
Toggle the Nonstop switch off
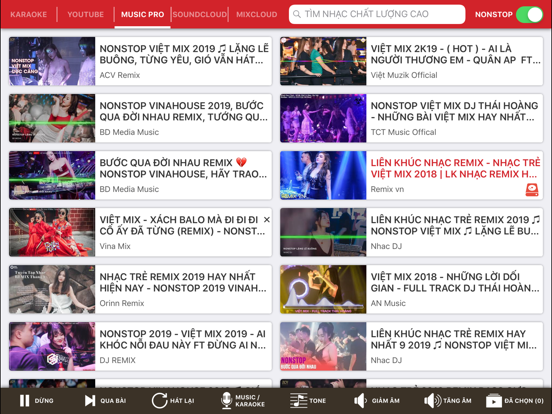tap(529, 14)
